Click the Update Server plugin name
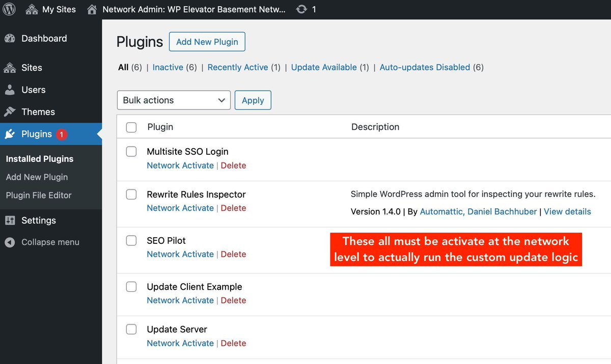Image resolution: width=611 pixels, height=364 pixels. coord(177,329)
